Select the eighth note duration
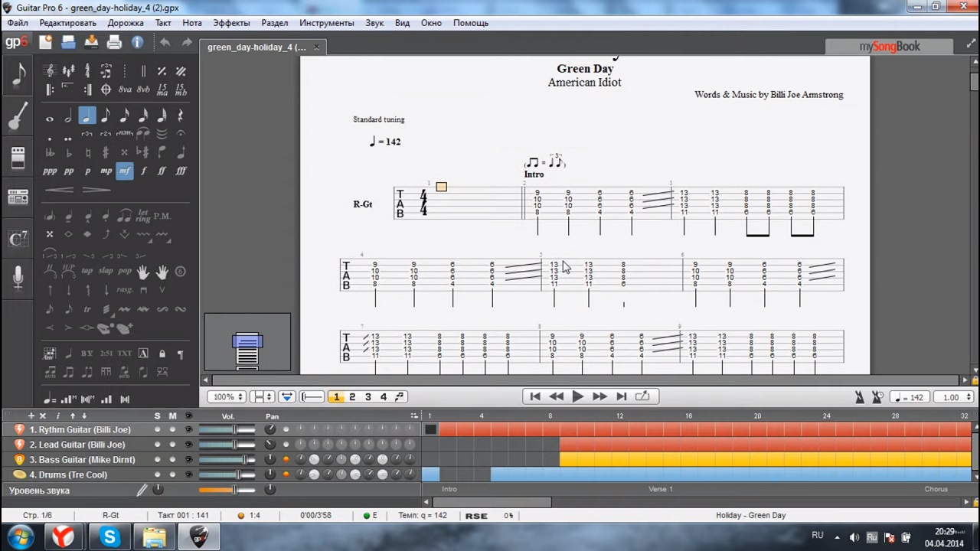This screenshot has width=980, height=551. tap(106, 117)
